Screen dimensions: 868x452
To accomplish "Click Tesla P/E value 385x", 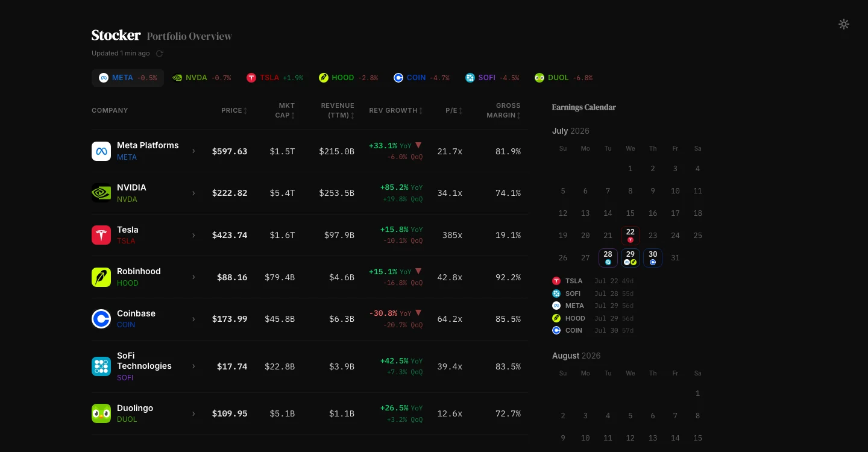I will [x=452, y=235].
